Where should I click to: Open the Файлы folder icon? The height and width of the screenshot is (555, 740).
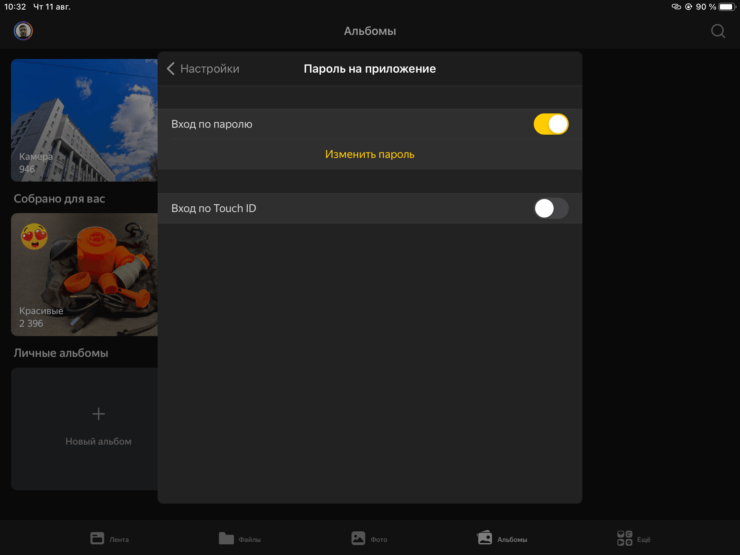tap(226, 538)
